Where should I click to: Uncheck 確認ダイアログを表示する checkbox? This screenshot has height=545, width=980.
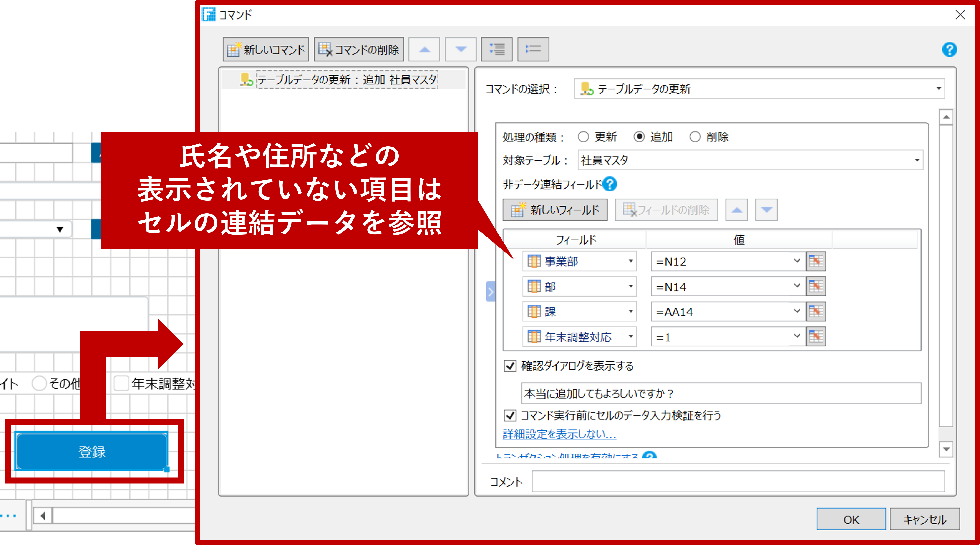[510, 366]
